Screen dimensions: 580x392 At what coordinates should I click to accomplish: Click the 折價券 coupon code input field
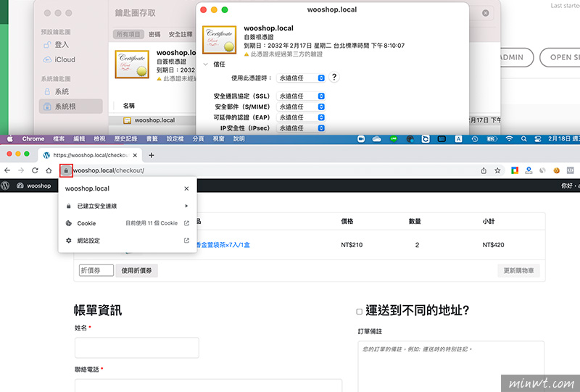pyautogui.click(x=96, y=270)
